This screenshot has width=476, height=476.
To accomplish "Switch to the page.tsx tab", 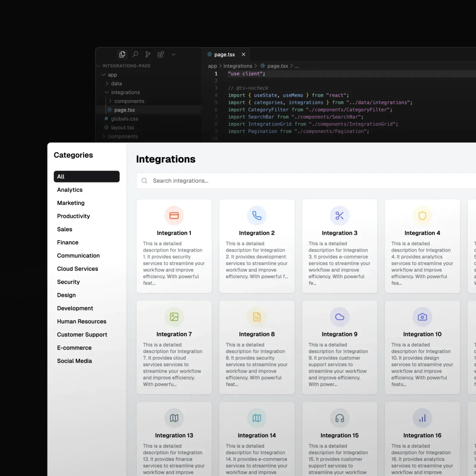I will coord(225,54).
